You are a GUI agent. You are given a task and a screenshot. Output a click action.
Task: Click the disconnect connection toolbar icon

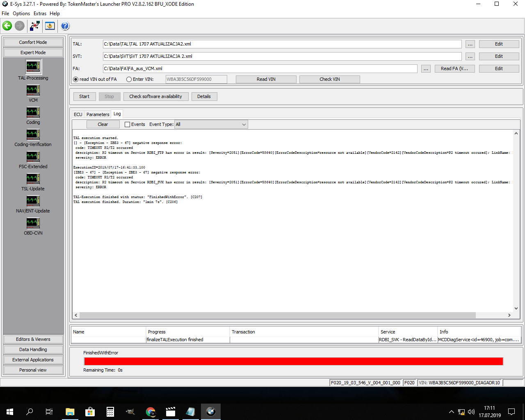pyautogui.click(x=35, y=26)
